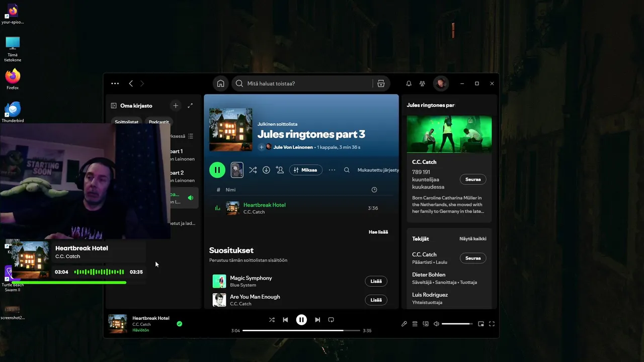
Task: Filter library by Soittolistat chip
Action: pos(126,122)
